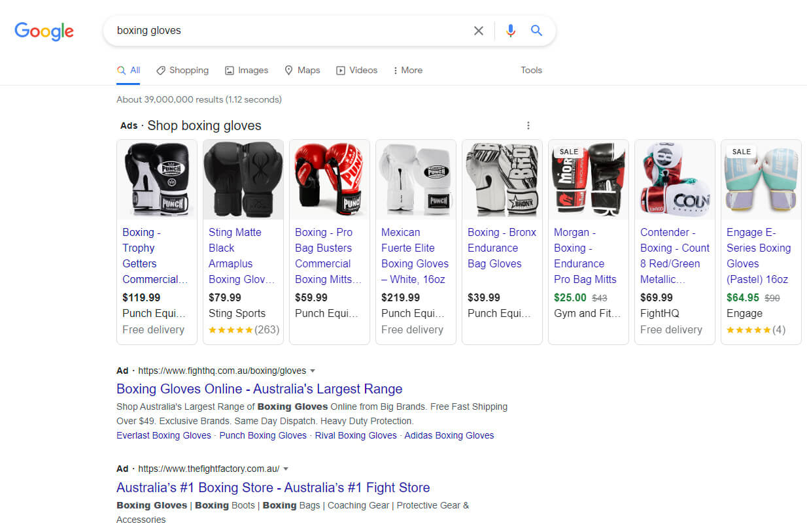Open Australia's #1 Boxing Store ad headline

[x=273, y=488]
